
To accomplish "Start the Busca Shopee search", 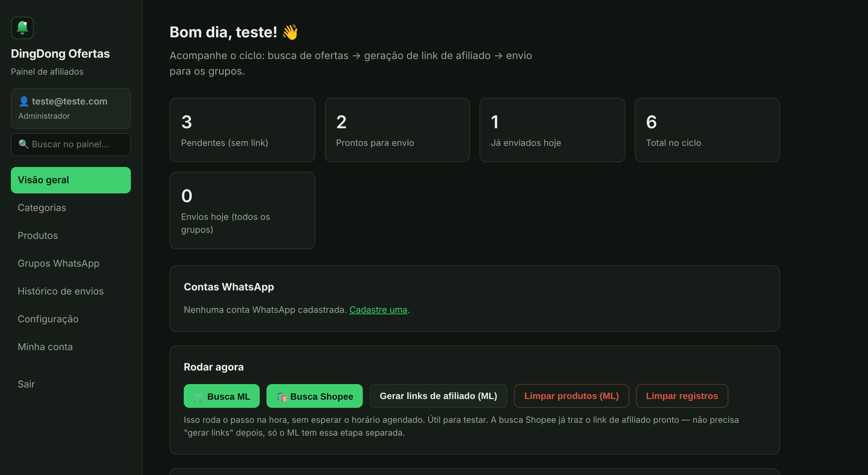I will (x=315, y=396).
